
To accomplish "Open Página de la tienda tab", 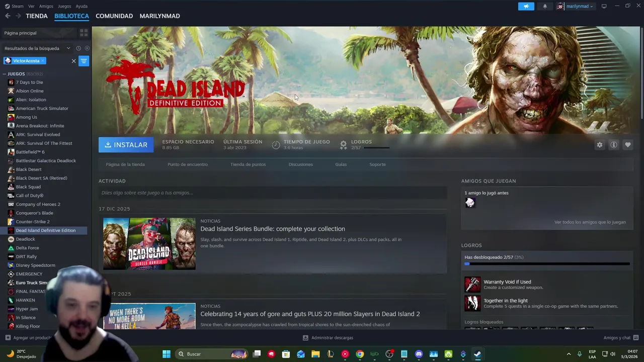I will [125, 164].
